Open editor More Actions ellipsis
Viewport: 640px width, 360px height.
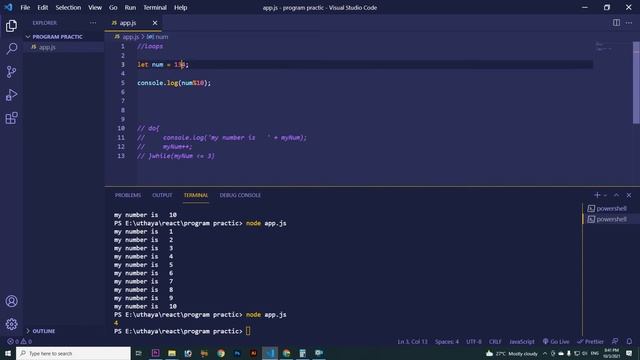[629, 23]
